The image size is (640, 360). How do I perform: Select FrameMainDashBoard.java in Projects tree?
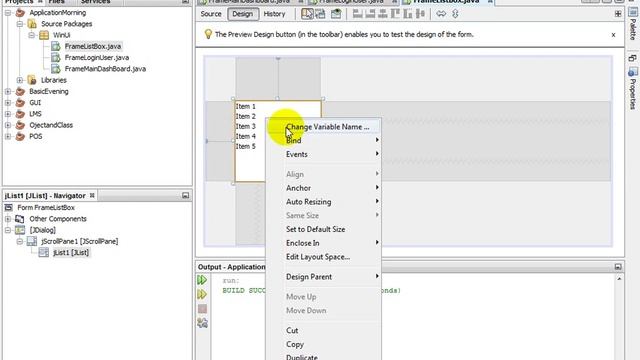click(105, 69)
